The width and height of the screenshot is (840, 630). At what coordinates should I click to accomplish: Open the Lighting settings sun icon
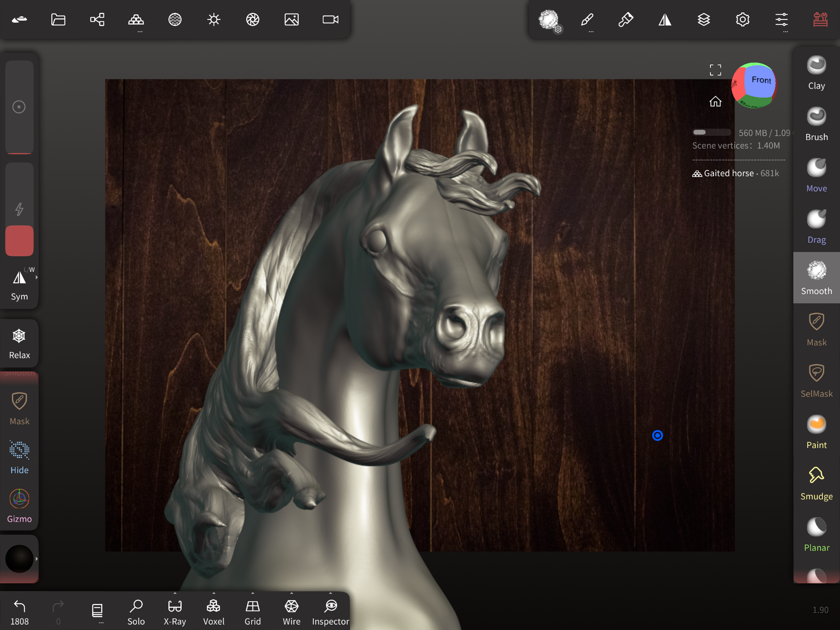click(x=214, y=19)
